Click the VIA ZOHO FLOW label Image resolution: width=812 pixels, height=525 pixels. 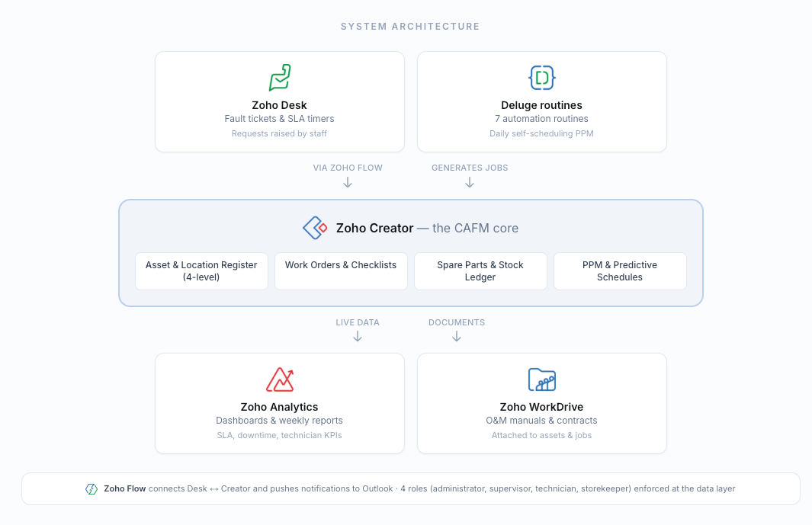(348, 168)
